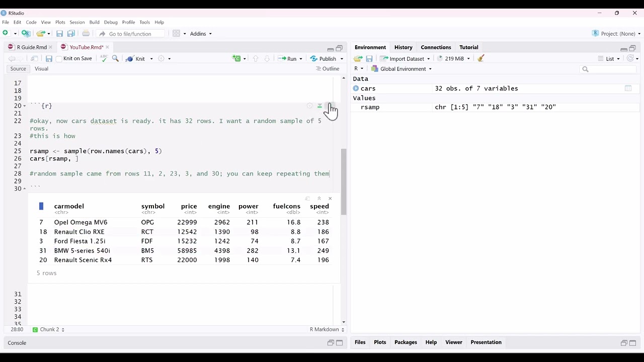Open the Packages tab

pyautogui.click(x=406, y=342)
